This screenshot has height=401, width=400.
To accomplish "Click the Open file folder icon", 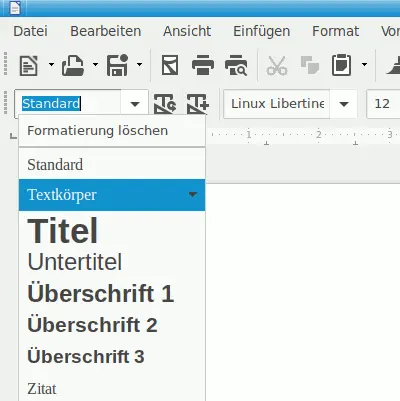I will [x=73, y=65].
